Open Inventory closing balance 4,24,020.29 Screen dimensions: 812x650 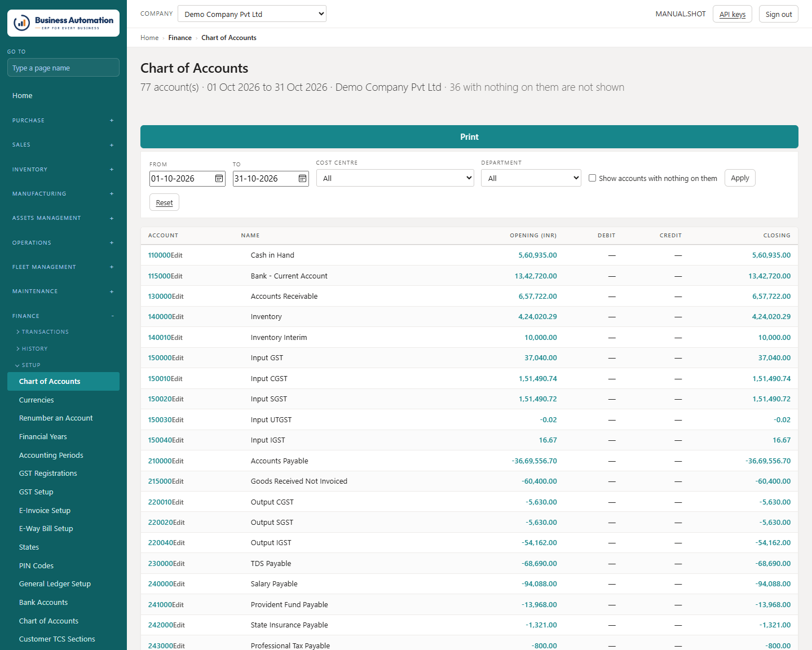771,317
